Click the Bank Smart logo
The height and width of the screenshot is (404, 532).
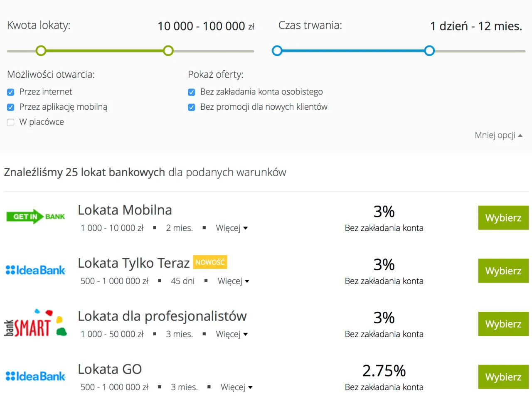point(35,323)
